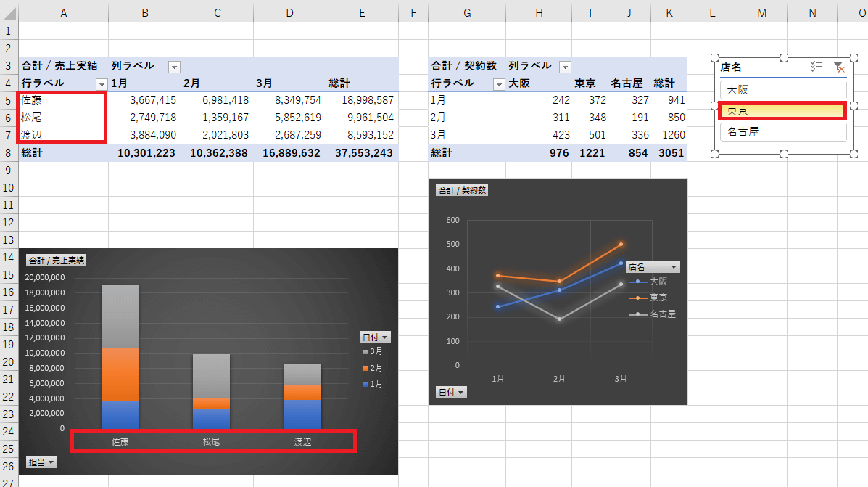Select 大阪 in the 店名 slicer
868x487 pixels.
tap(782, 90)
